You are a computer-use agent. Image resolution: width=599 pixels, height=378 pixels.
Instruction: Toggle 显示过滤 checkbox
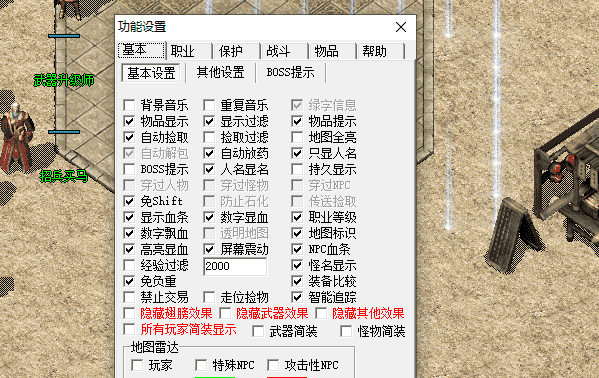click(209, 121)
